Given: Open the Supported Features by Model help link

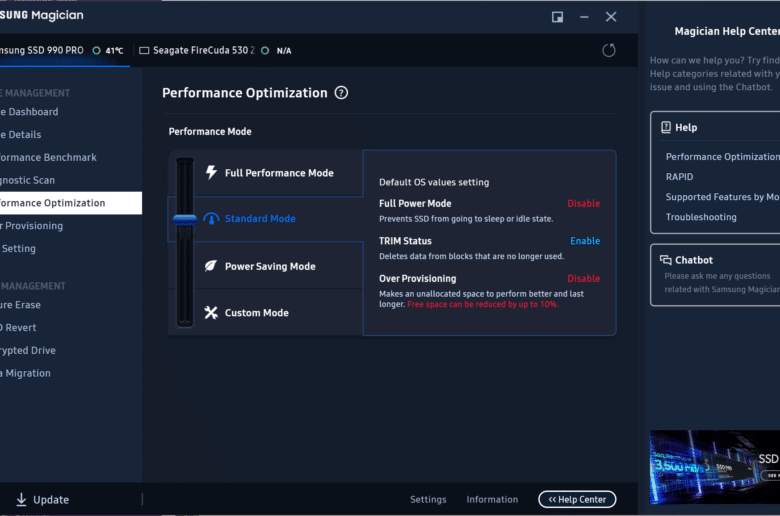Looking at the screenshot, I should [x=722, y=197].
